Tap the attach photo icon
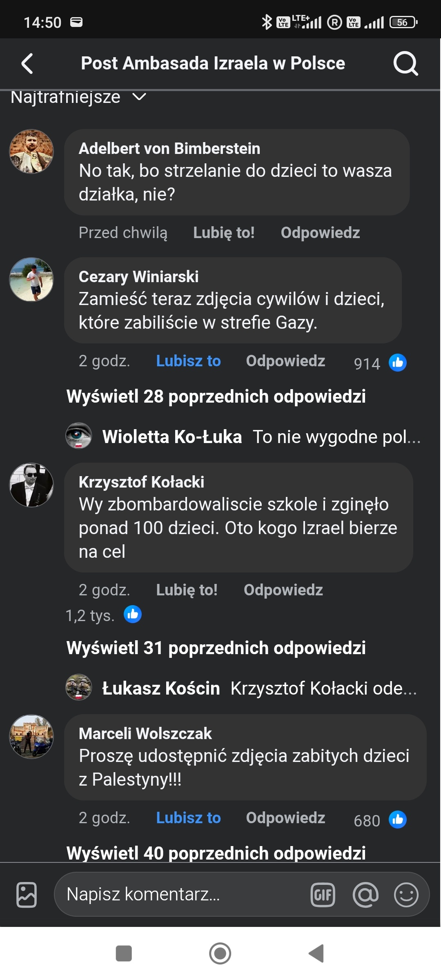441x980 pixels. click(27, 895)
